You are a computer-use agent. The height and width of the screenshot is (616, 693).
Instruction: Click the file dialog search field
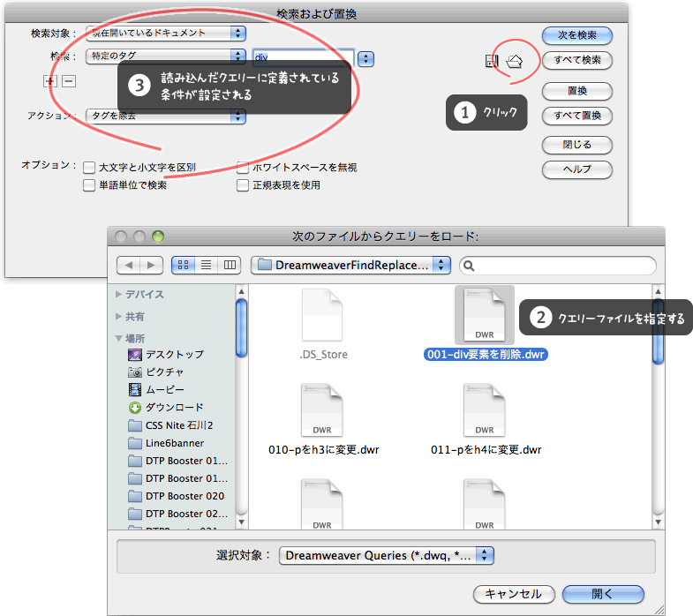558,266
